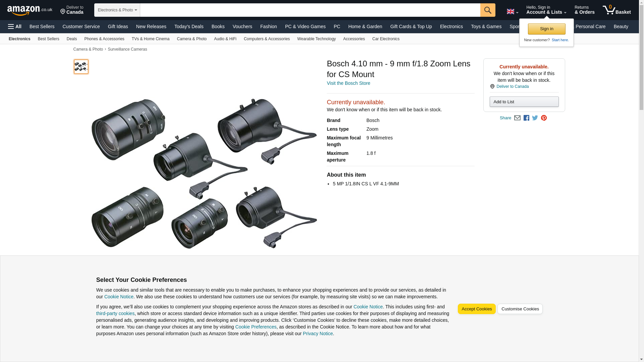
Task: Click the search magnifier button
Action: point(487,10)
